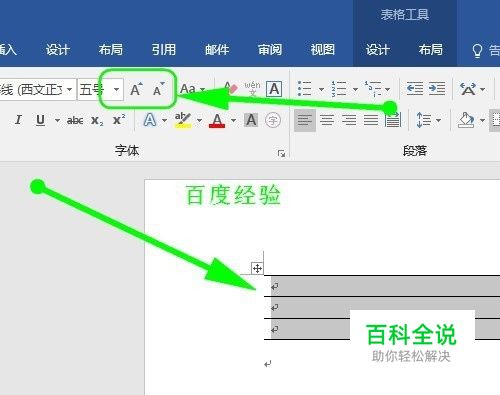Apply Text Effects (outlined blue A)
This screenshot has width=500, height=395.
pos(150,120)
